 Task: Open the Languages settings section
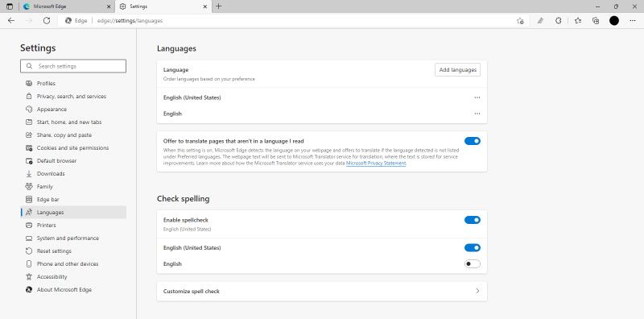pos(73,213)
